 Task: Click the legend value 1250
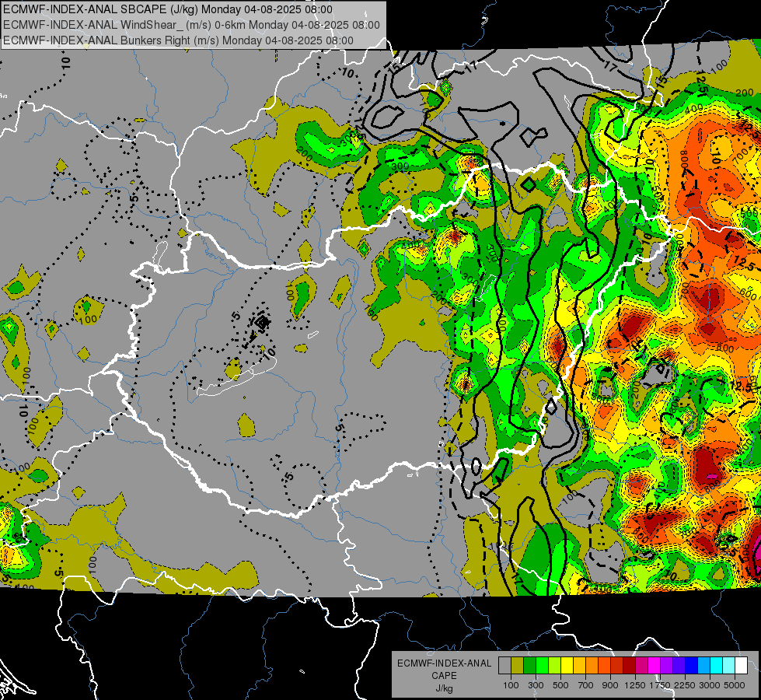coord(635,685)
